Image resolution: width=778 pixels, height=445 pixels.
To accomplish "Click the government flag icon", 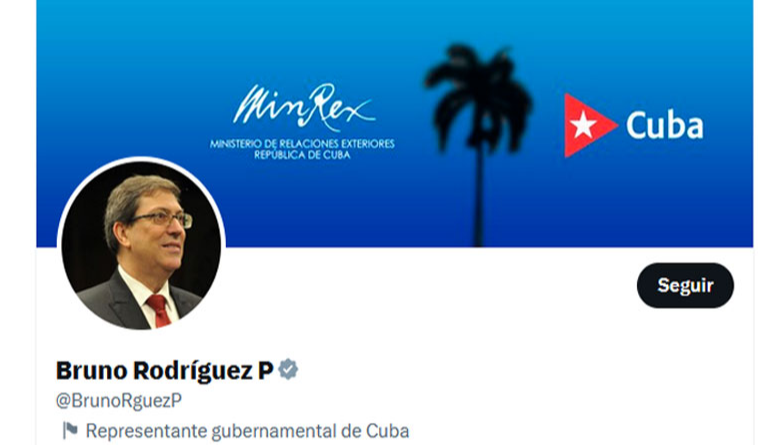I will [70, 430].
